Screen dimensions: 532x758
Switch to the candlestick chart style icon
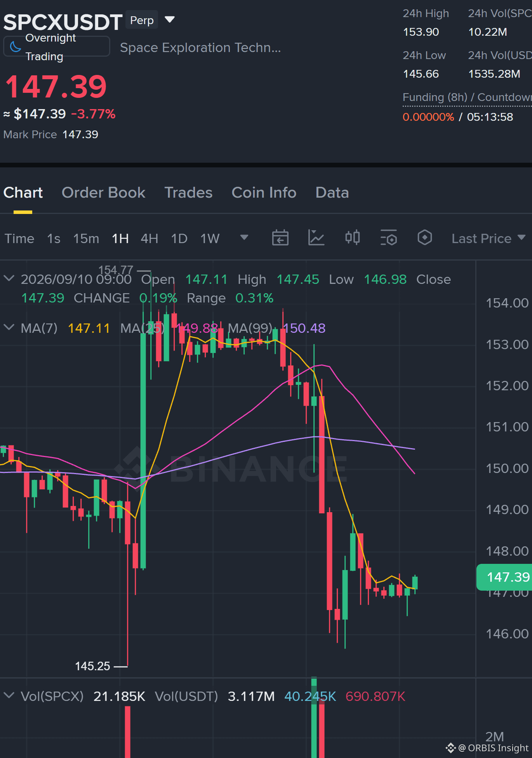[352, 237]
